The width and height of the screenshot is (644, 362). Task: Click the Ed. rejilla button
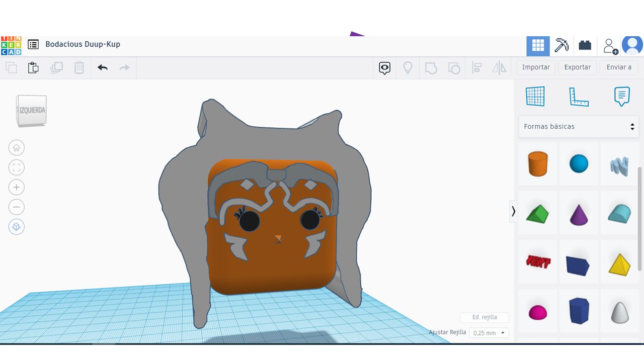pos(485,317)
